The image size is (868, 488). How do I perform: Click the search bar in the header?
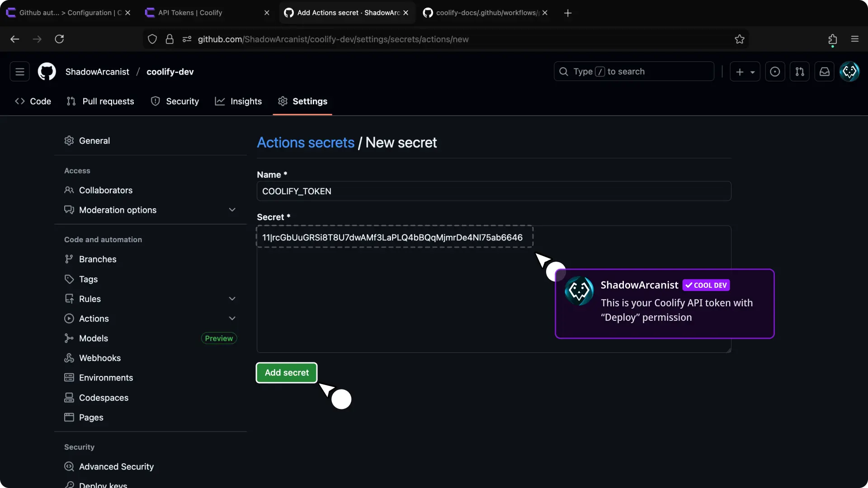(634, 72)
